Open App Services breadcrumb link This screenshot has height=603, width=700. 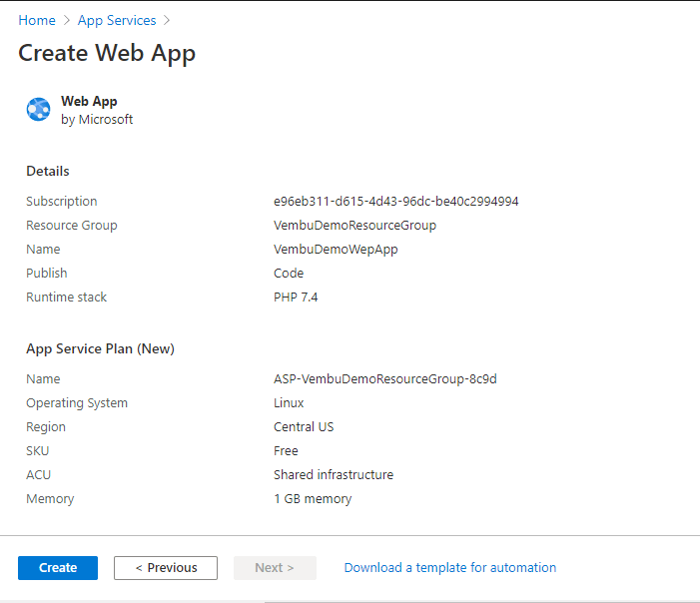coord(117,20)
